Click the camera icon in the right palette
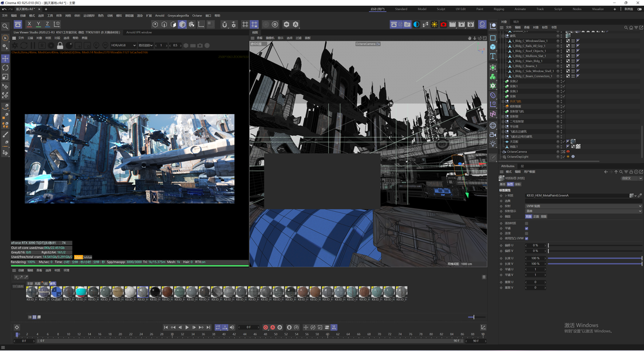Screen dimensions: 644x351 pyautogui.click(x=493, y=135)
